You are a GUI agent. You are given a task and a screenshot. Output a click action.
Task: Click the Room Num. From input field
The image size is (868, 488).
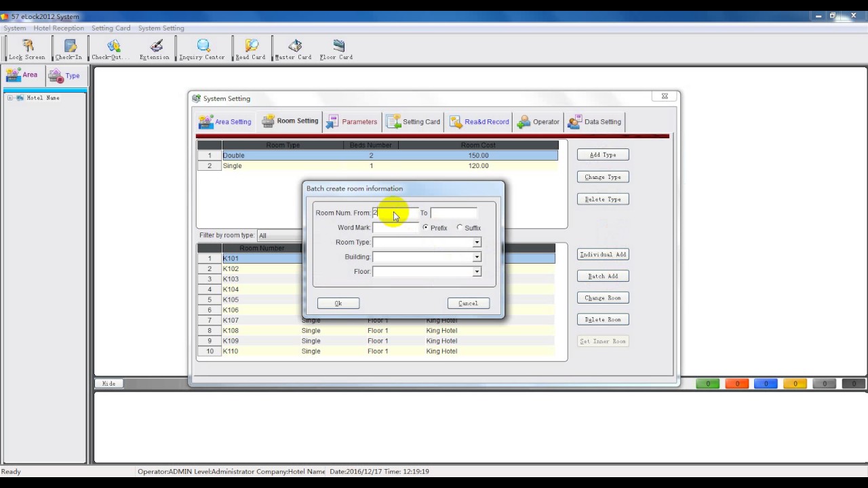[395, 213]
